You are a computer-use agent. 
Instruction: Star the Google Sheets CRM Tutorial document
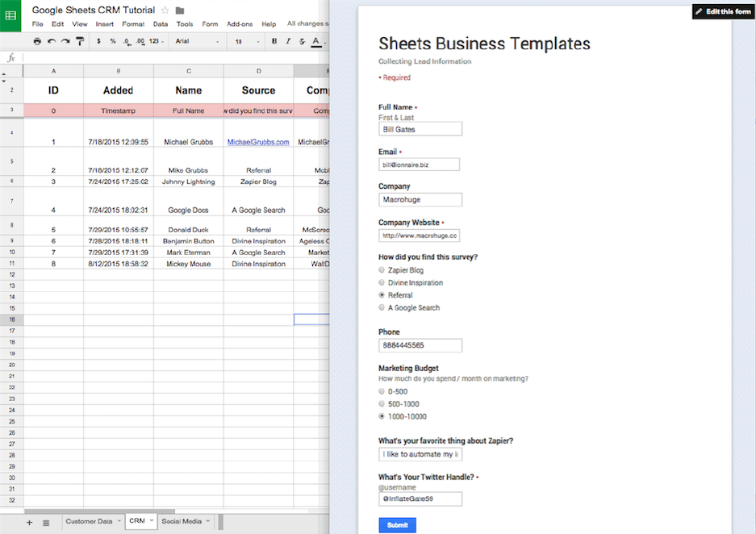click(x=165, y=10)
